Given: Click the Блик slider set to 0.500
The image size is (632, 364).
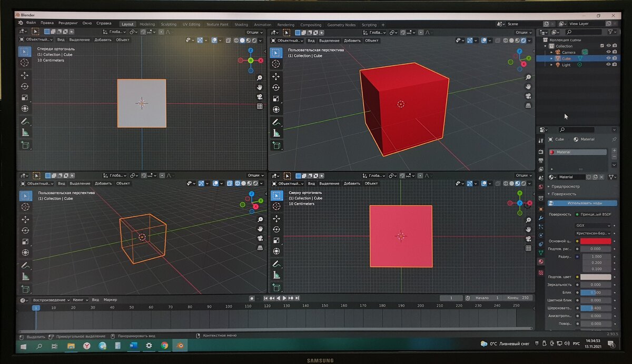Looking at the screenshot, I should tap(596, 292).
